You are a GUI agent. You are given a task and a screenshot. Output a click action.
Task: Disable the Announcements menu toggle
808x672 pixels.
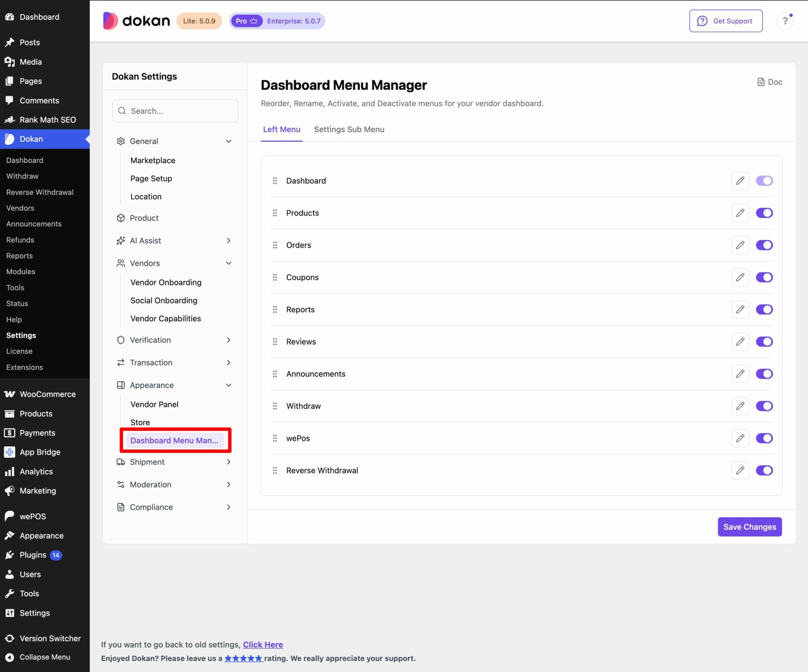point(764,374)
